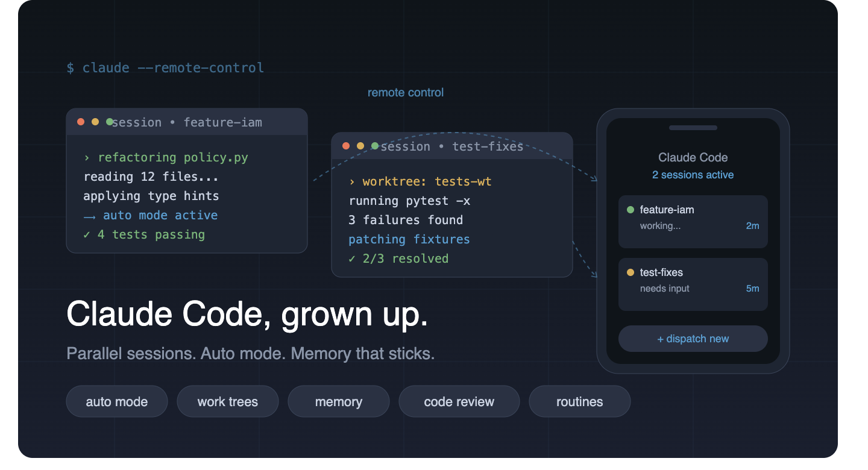This screenshot has width=868, height=470.
Task: Click the "$ claude --remote-control" command line
Action: point(165,67)
